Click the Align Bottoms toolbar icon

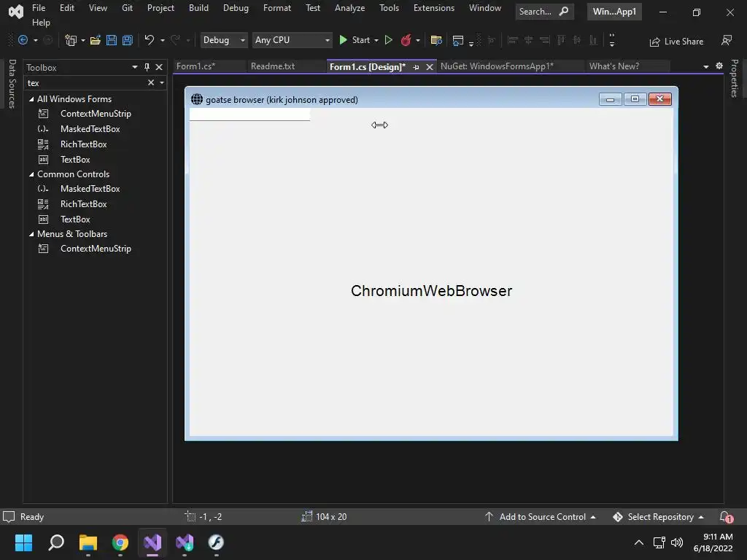coord(593,41)
